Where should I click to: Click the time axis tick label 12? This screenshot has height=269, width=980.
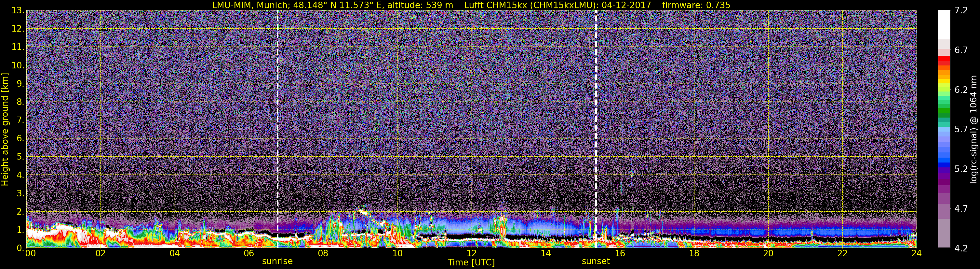pyautogui.click(x=471, y=253)
